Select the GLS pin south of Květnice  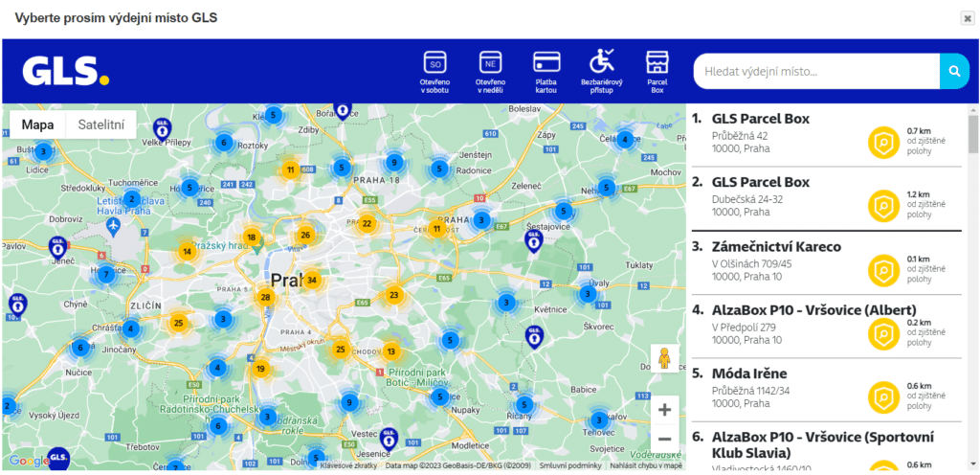pos(533,336)
